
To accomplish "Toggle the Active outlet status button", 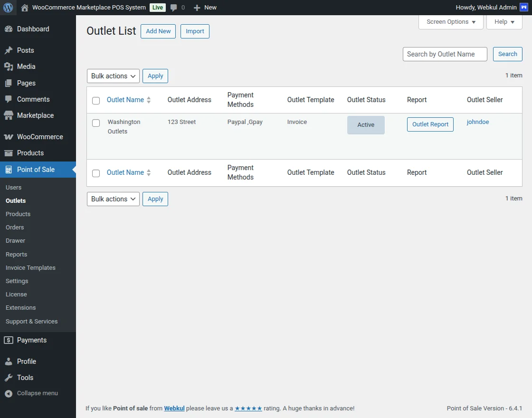I will [x=366, y=125].
